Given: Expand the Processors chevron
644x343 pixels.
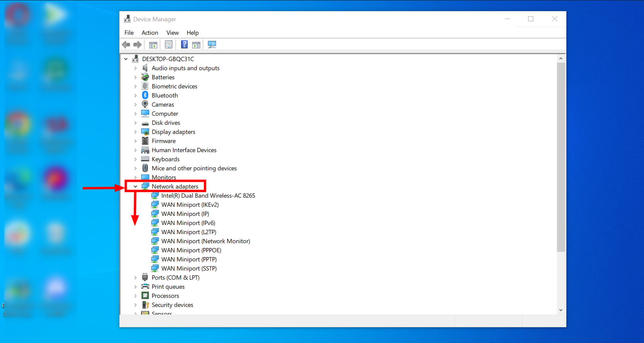Looking at the screenshot, I should pyautogui.click(x=135, y=296).
